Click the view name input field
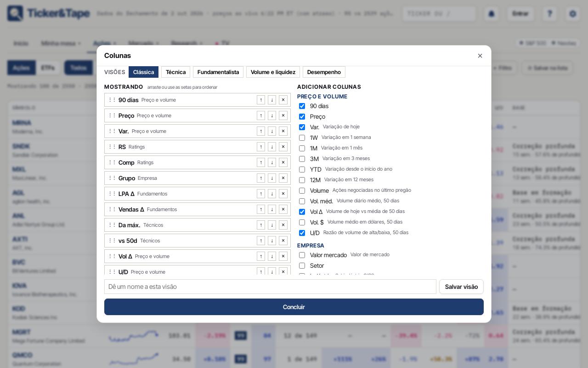The height and width of the screenshot is (368, 588). point(270,287)
